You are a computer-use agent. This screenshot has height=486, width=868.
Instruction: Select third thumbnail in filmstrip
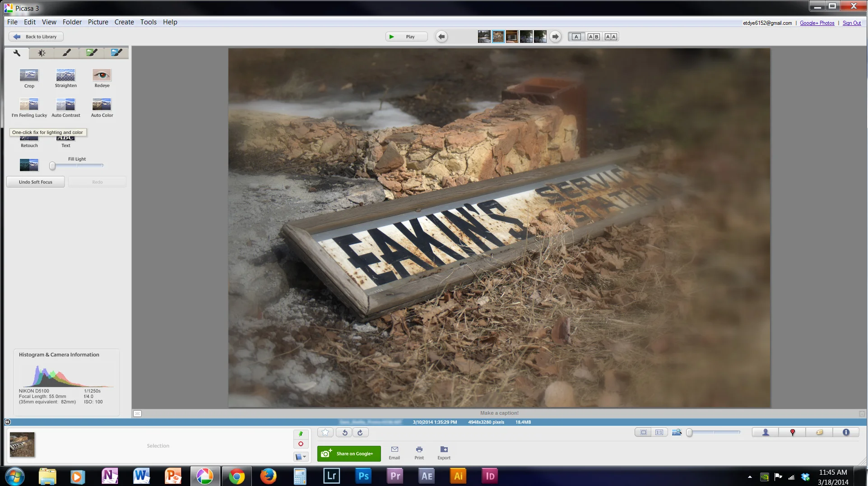pyautogui.click(x=512, y=37)
